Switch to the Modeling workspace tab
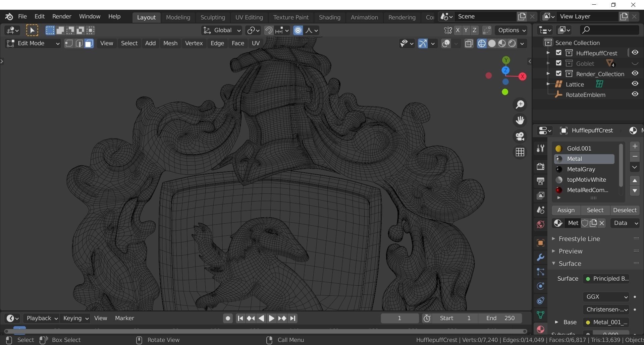 click(x=178, y=17)
